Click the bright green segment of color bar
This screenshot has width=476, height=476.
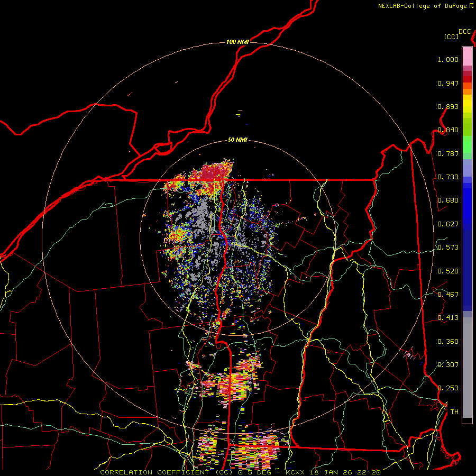coord(467,144)
